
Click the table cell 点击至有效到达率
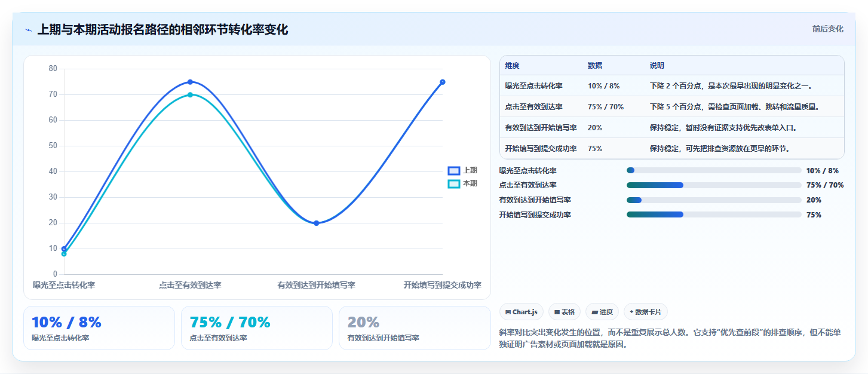[x=533, y=107]
